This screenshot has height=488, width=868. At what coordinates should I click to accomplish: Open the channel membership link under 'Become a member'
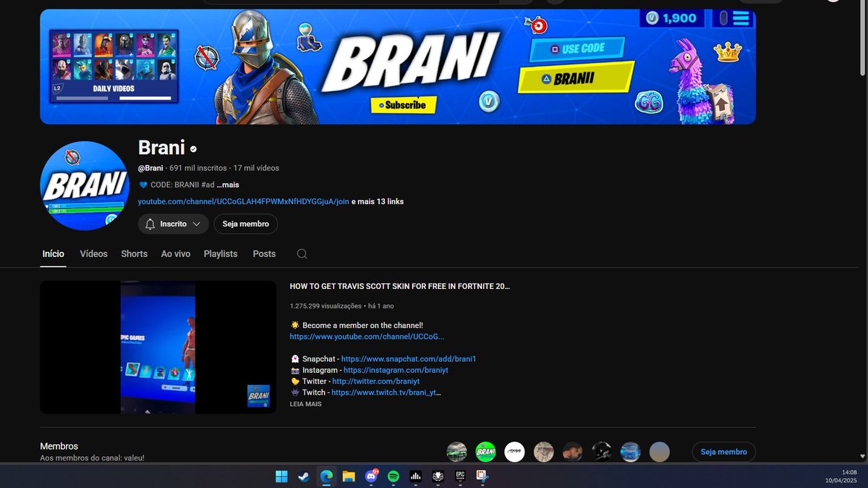point(367,337)
